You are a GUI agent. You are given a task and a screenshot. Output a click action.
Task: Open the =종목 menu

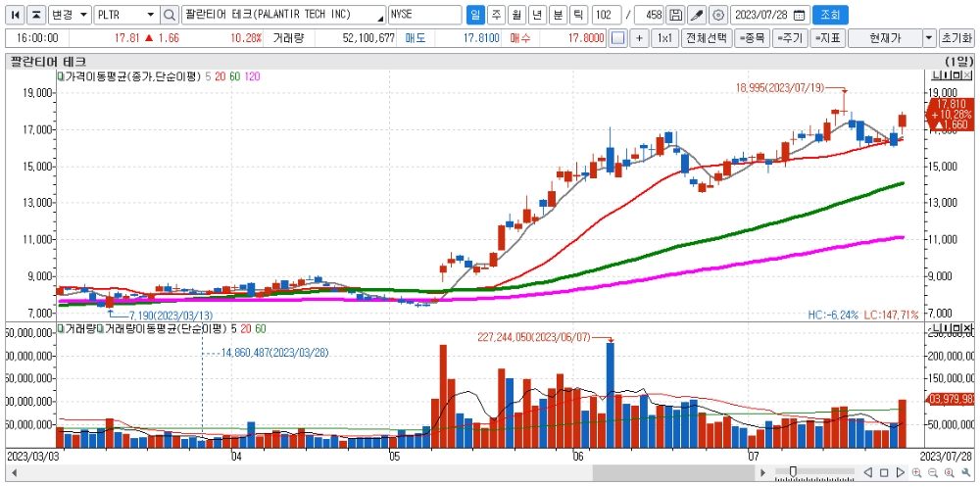[752, 38]
